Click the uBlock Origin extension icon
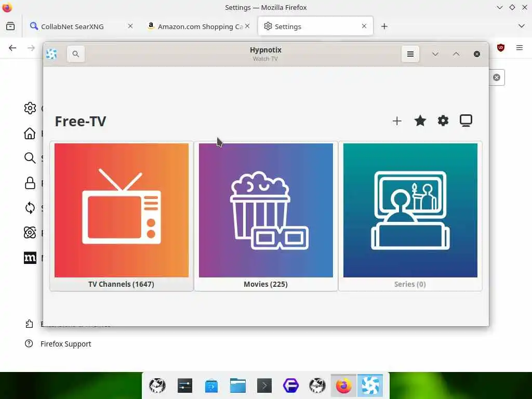This screenshot has width=532, height=399. [501, 48]
